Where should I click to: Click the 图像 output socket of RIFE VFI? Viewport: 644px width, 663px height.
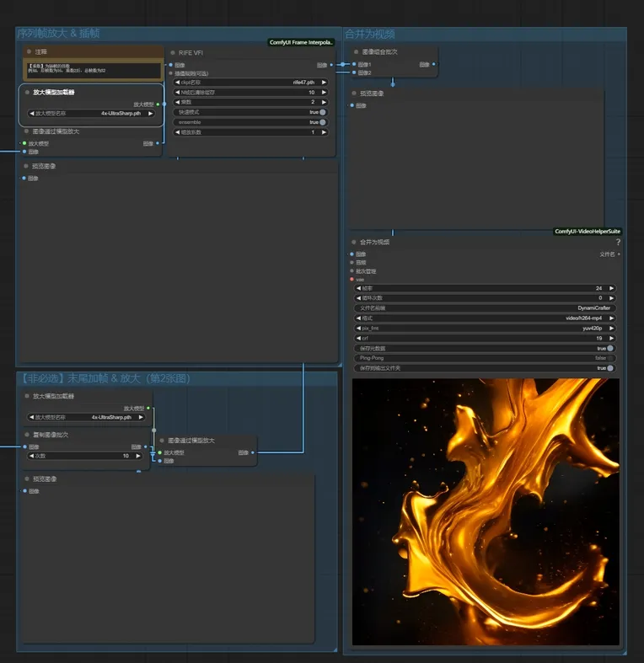(332, 64)
